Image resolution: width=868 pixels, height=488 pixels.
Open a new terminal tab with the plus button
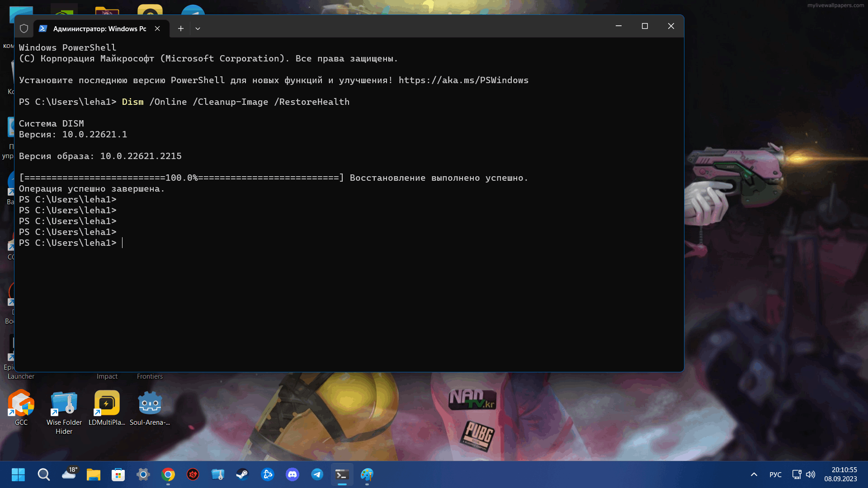click(x=180, y=28)
